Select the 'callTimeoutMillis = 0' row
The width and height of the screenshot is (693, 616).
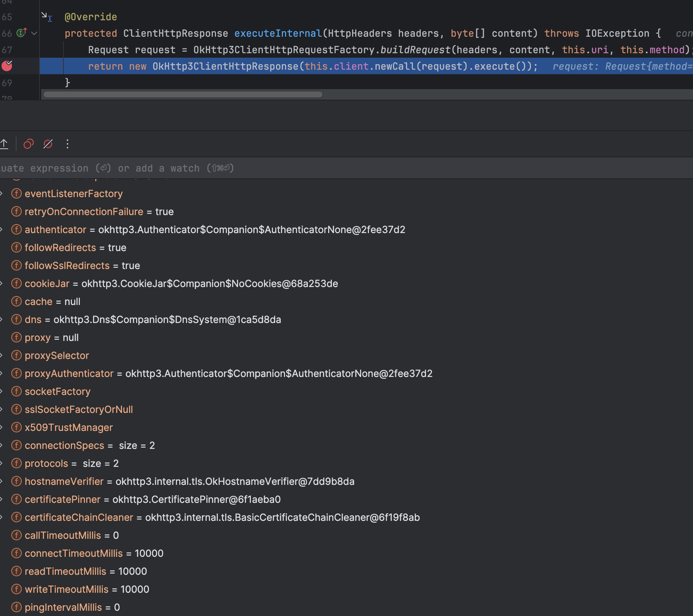click(346, 535)
